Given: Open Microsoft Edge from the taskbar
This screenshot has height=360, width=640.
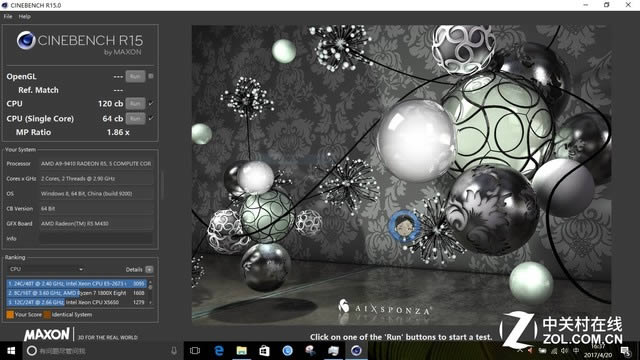Looking at the screenshot, I should [x=219, y=351].
